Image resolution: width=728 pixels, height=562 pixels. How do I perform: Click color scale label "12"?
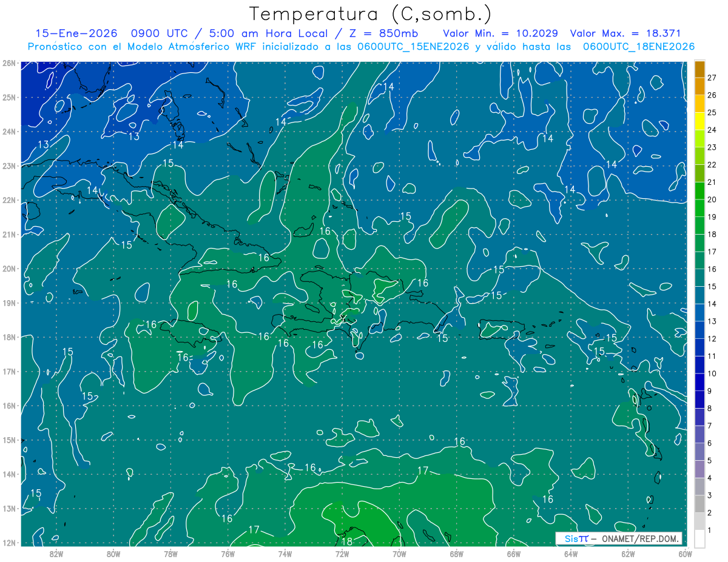click(x=712, y=338)
